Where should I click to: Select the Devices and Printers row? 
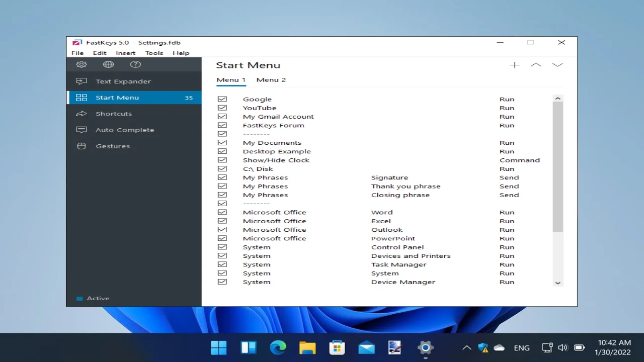coord(384,256)
